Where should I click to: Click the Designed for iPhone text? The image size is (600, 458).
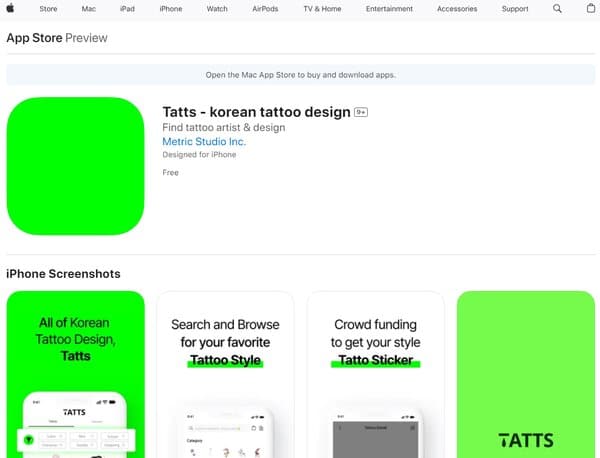pos(199,155)
